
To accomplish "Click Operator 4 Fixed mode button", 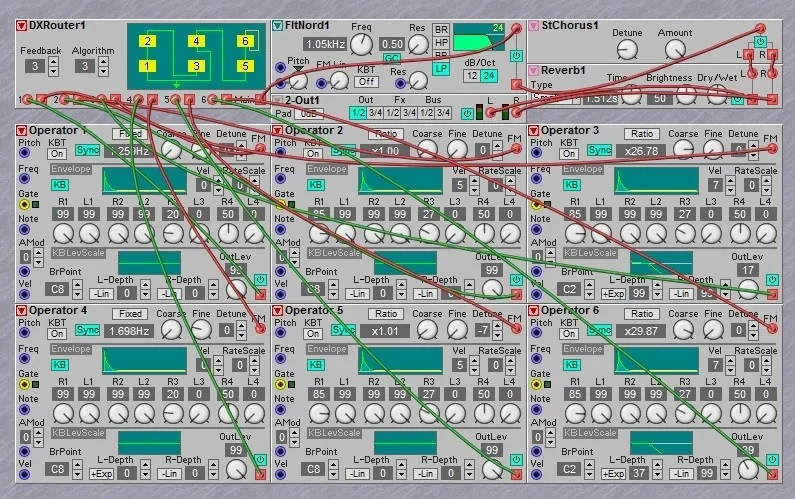I will pos(130,314).
